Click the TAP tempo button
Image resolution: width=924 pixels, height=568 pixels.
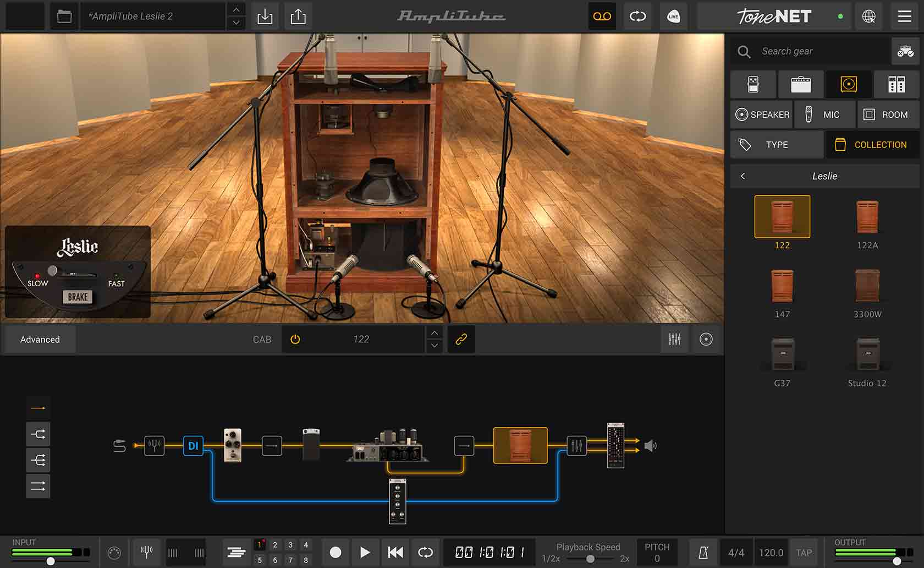pos(804,552)
